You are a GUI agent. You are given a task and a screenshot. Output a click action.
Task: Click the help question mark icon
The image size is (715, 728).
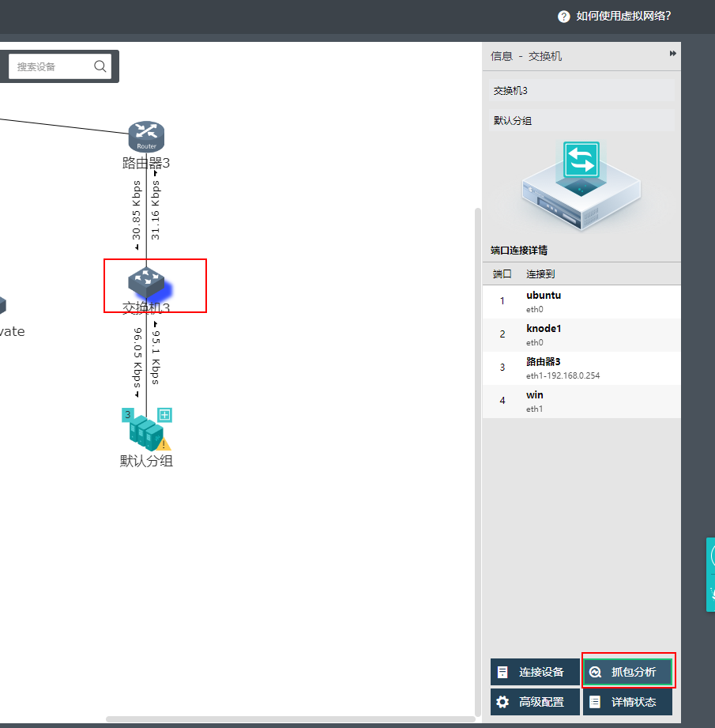[564, 17]
